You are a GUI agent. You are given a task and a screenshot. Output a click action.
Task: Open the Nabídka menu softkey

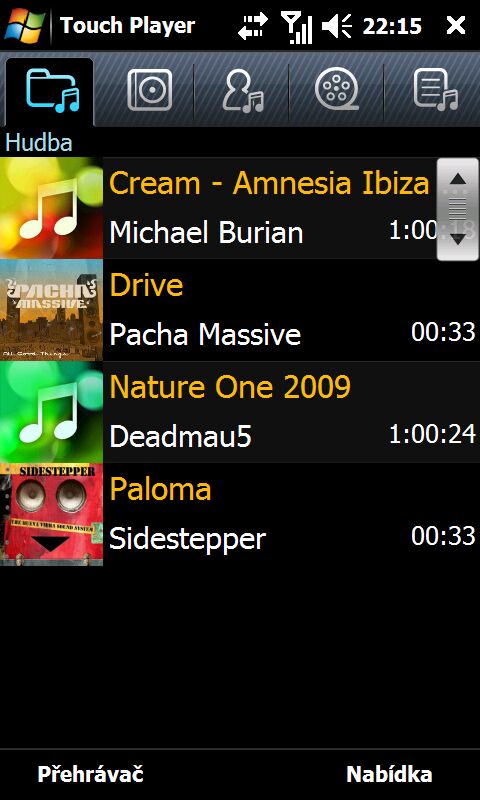tap(389, 774)
